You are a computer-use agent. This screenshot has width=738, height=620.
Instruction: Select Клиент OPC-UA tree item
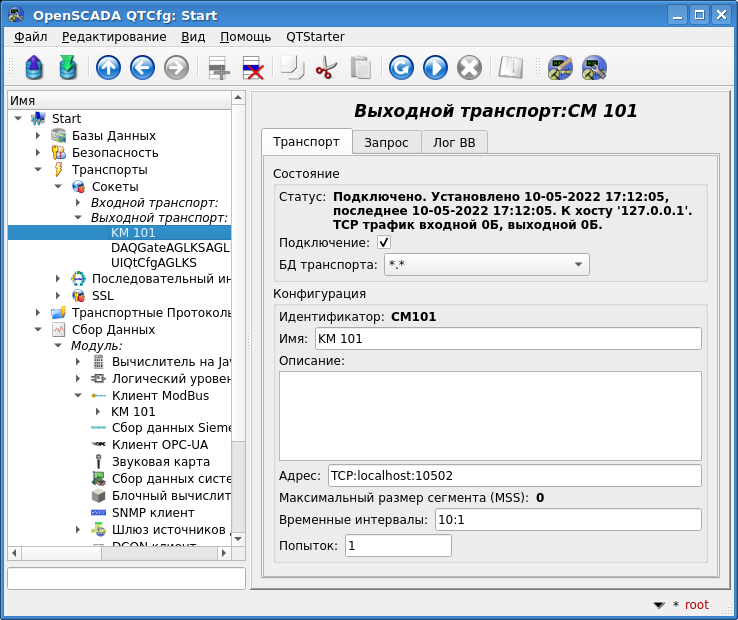[x=160, y=444]
